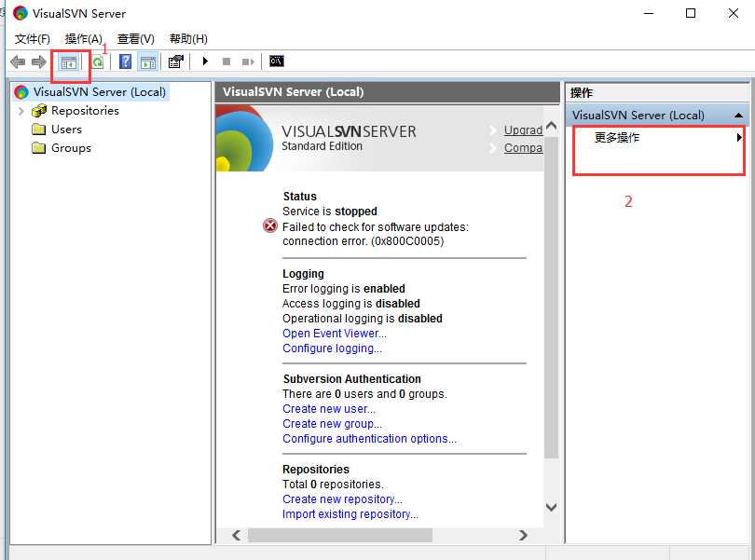Click Create new user link
This screenshot has width=755, height=560.
coord(329,409)
